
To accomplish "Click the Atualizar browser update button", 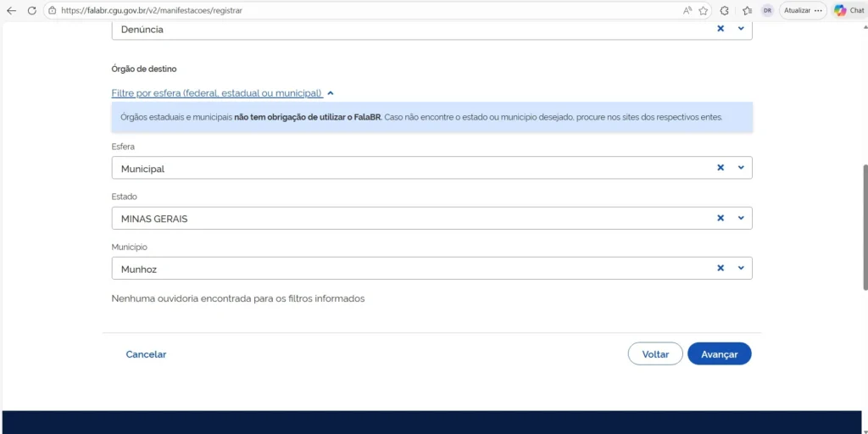I will pos(797,11).
